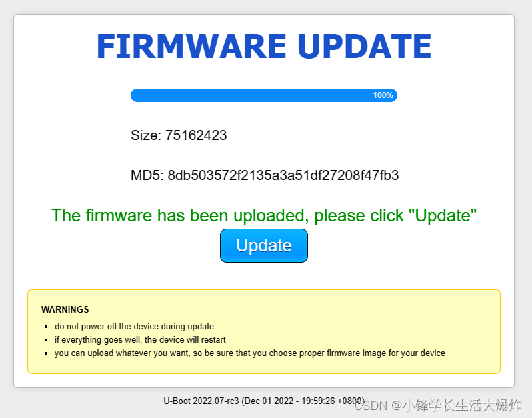The height and width of the screenshot is (418, 532).
Task: Click the 100% label in progress bar
Action: 383,95
